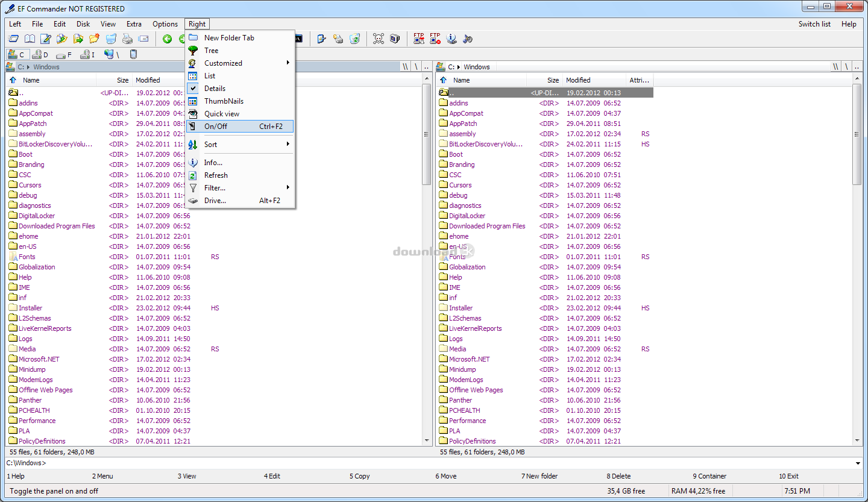Open the Options menu
Screen dimensions: 868x502
click(x=165, y=24)
